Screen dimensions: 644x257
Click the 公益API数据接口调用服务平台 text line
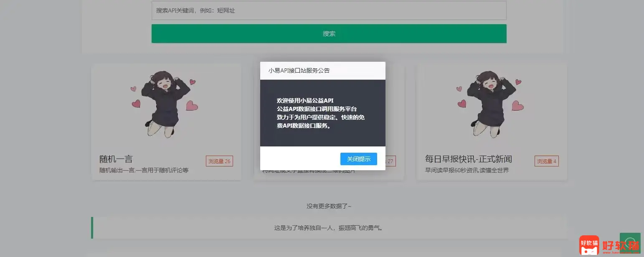[x=317, y=109]
